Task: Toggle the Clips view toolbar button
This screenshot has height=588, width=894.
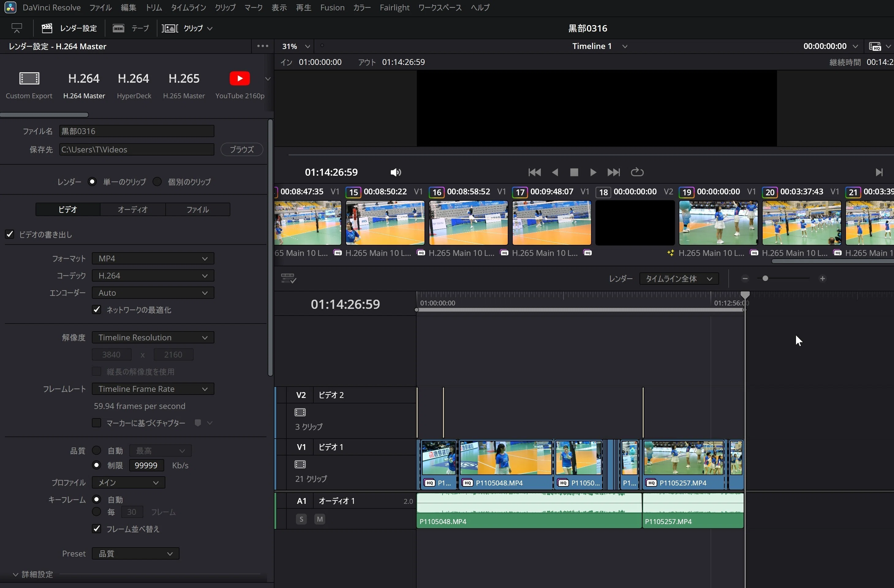Action: click(x=187, y=28)
